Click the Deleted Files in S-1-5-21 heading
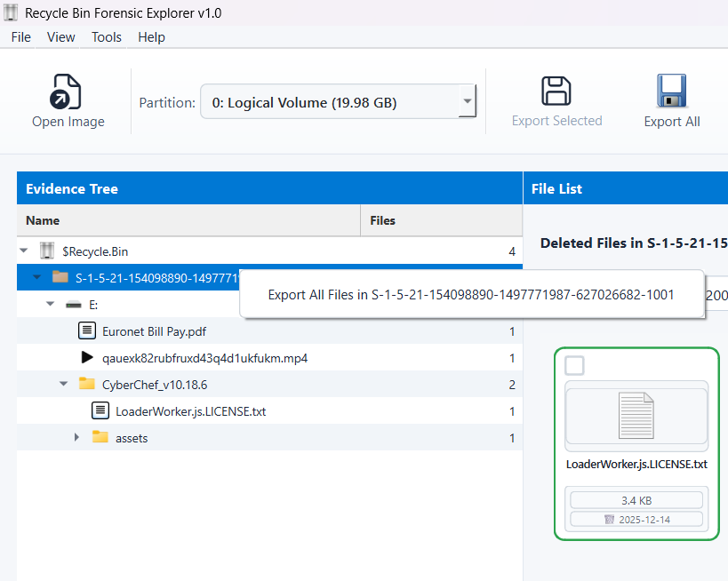728x581 pixels. pos(634,243)
